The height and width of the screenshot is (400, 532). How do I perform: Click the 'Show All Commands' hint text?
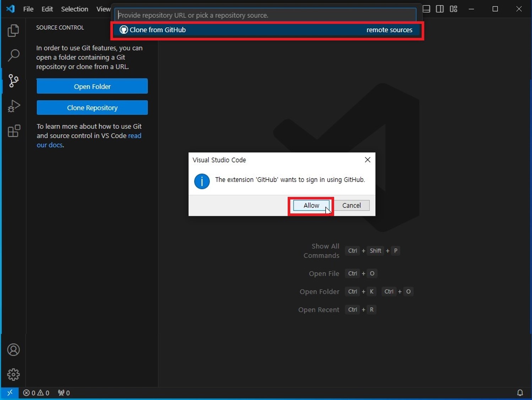321,251
